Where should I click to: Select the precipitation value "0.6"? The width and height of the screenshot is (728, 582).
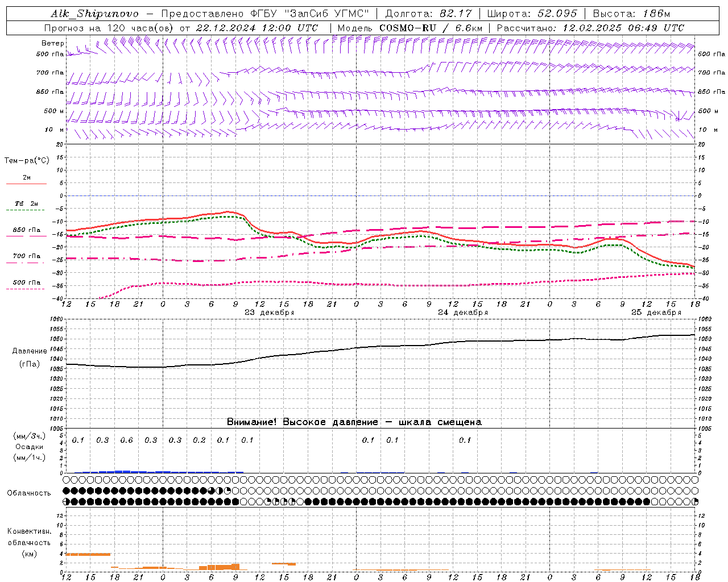point(126,440)
